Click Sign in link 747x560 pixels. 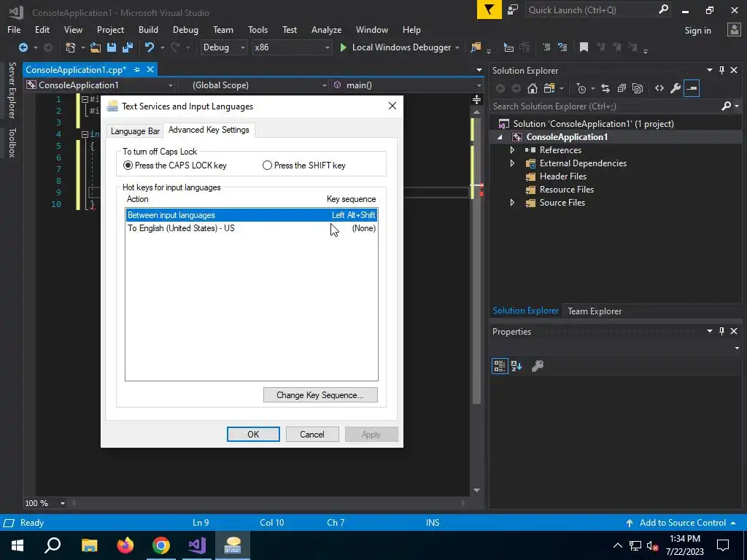[x=697, y=31]
